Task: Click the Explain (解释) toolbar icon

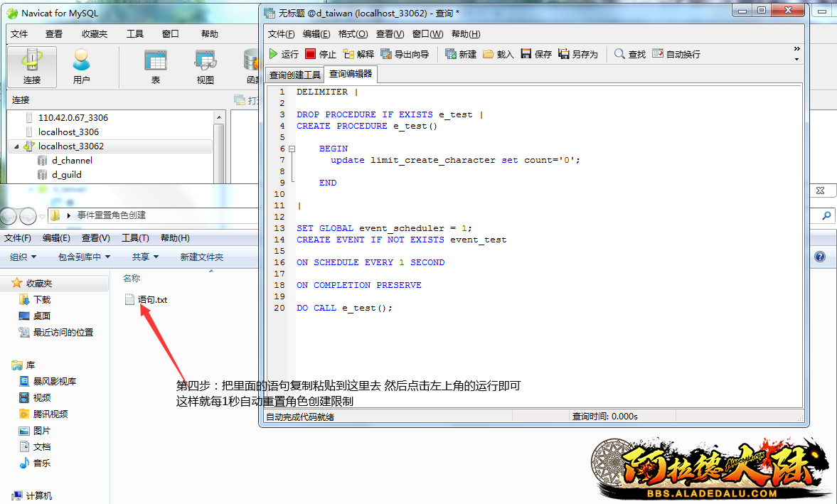Action: pyautogui.click(x=358, y=54)
